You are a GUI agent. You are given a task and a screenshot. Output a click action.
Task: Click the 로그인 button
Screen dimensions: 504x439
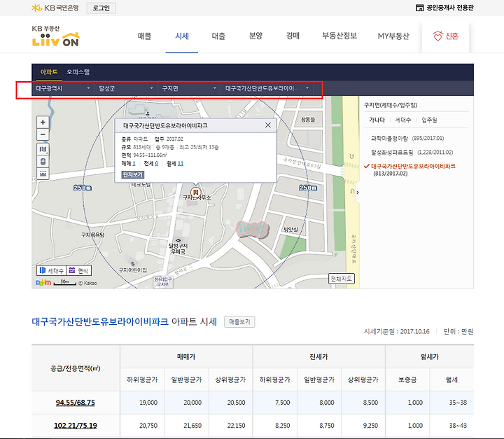101,8
